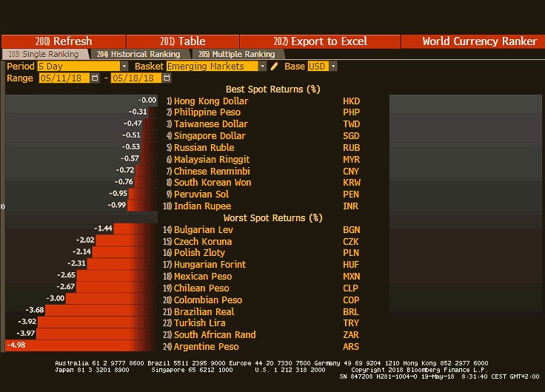Select 7) Chinese Renminbi

pos(208,171)
